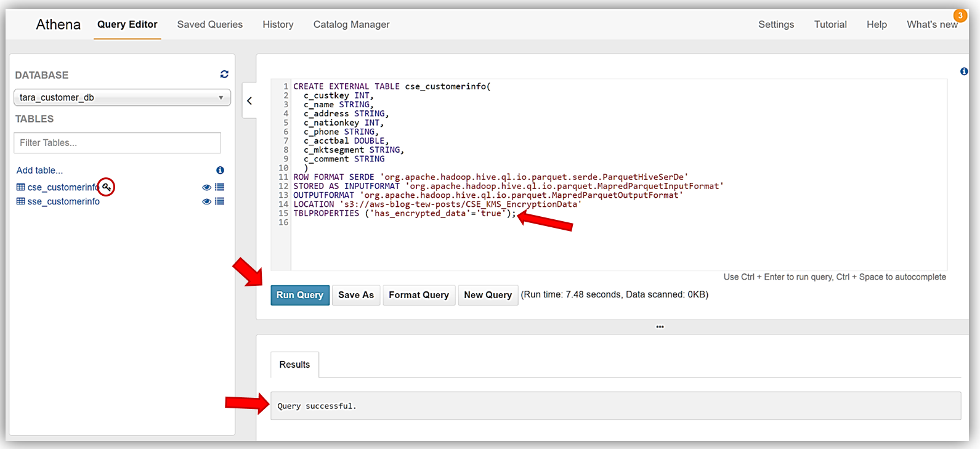Preview sse_customerinfo table with eye icon
Screen dimensions: 980x449
pyautogui.click(x=206, y=201)
